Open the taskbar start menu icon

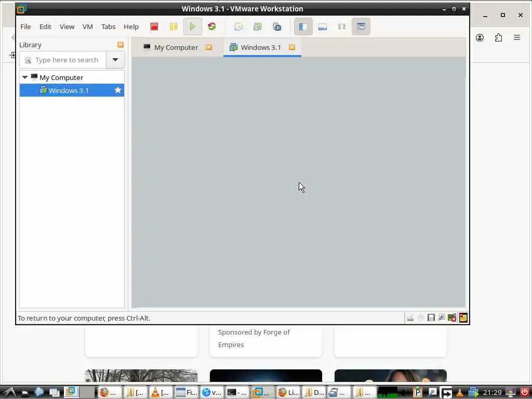pyautogui.click(x=9, y=393)
